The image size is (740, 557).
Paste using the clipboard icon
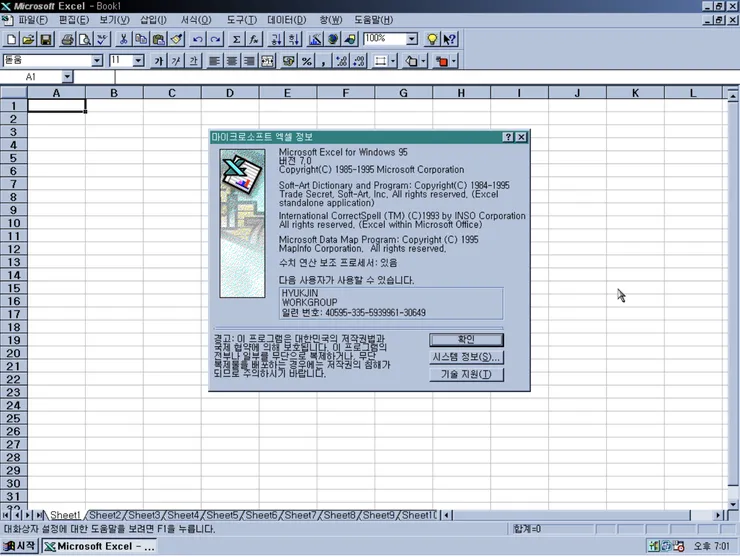[159, 39]
